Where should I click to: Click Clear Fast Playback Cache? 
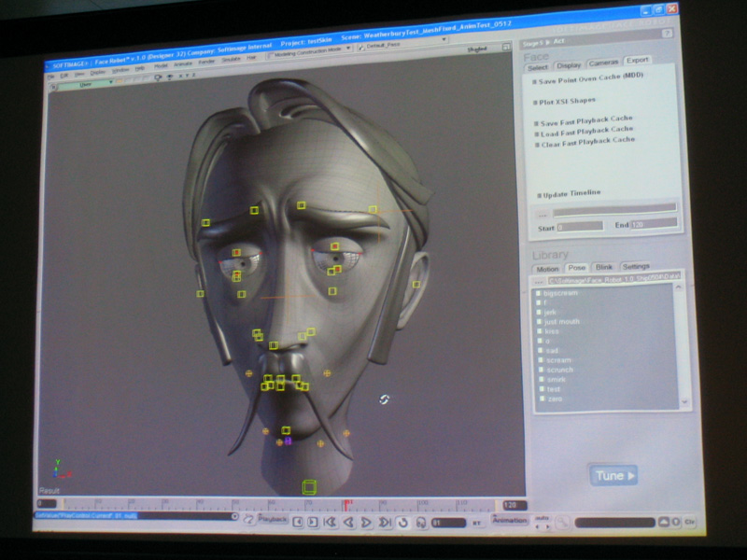pos(585,142)
